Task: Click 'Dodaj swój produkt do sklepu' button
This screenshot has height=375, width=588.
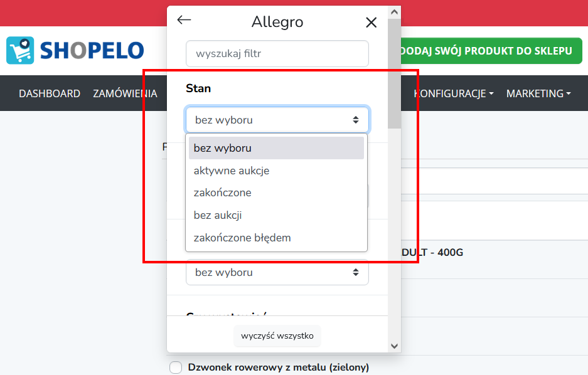Action: click(x=491, y=51)
